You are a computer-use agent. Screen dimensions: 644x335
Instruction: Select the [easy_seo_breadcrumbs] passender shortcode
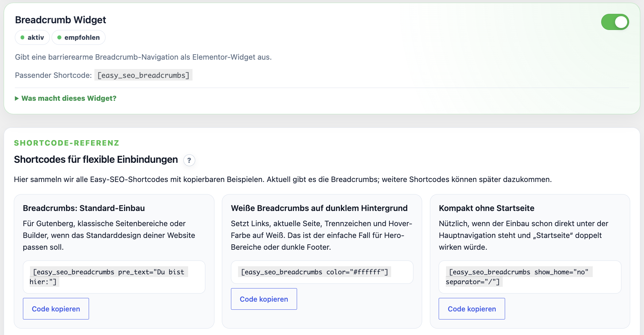click(143, 75)
